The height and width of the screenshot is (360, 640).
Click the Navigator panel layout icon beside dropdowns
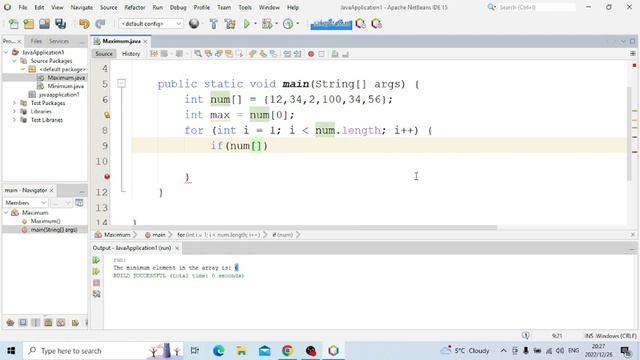point(79,202)
